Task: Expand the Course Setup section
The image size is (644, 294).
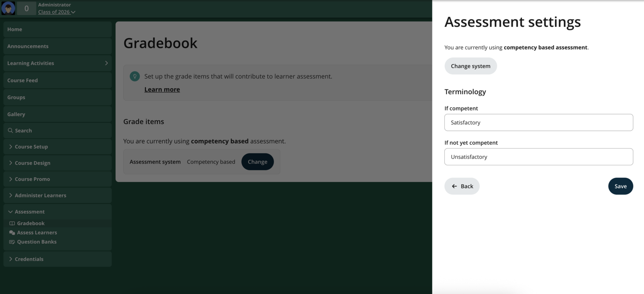Action: [x=58, y=147]
